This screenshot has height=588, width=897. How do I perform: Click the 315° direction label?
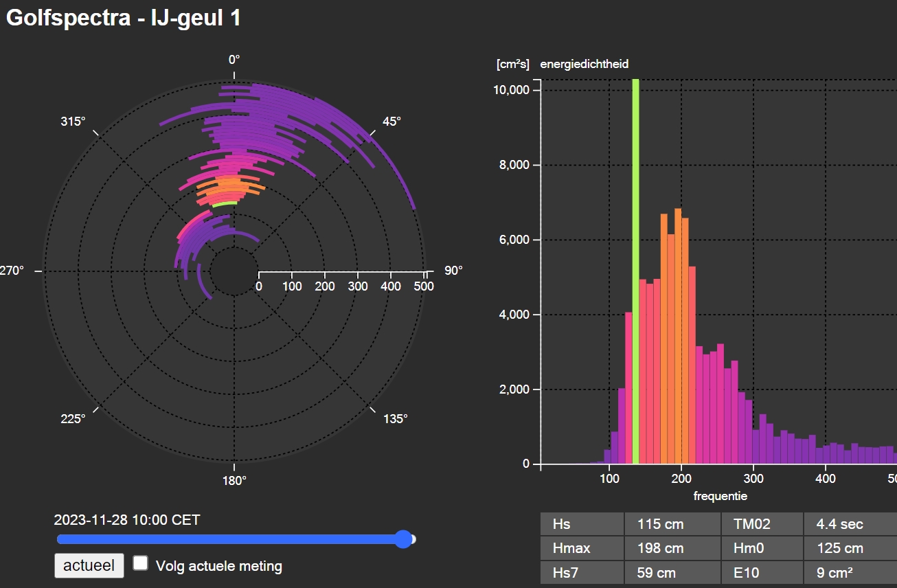(x=73, y=122)
